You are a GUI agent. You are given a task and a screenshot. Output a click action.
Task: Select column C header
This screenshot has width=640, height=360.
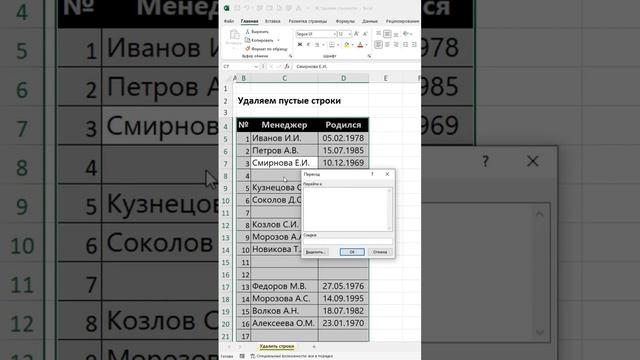click(x=284, y=78)
